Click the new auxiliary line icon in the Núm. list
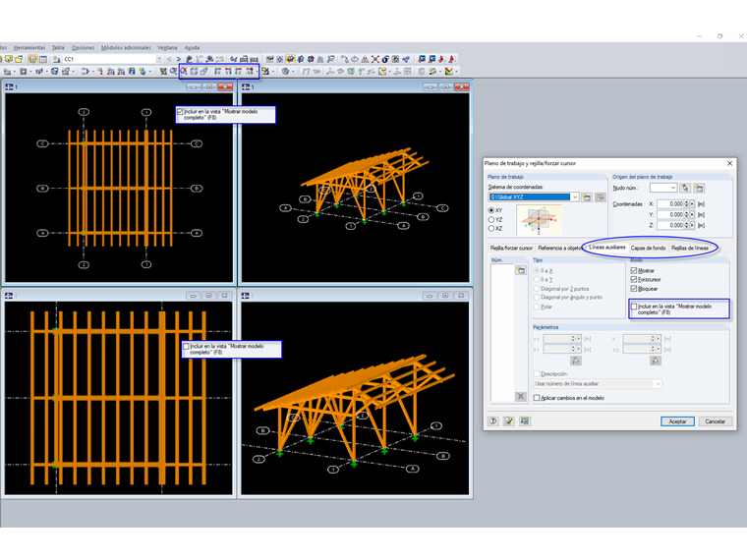Screen dimensions: 747x560 [521, 269]
